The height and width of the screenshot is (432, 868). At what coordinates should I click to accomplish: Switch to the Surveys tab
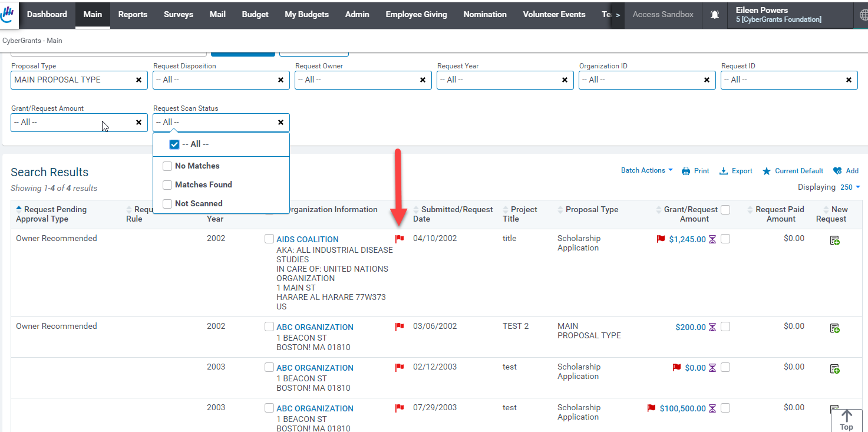179,15
